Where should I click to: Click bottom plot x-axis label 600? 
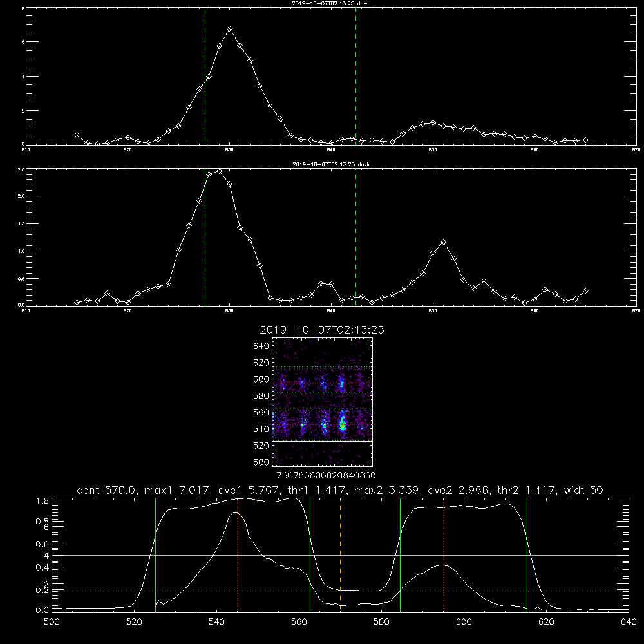(464, 622)
